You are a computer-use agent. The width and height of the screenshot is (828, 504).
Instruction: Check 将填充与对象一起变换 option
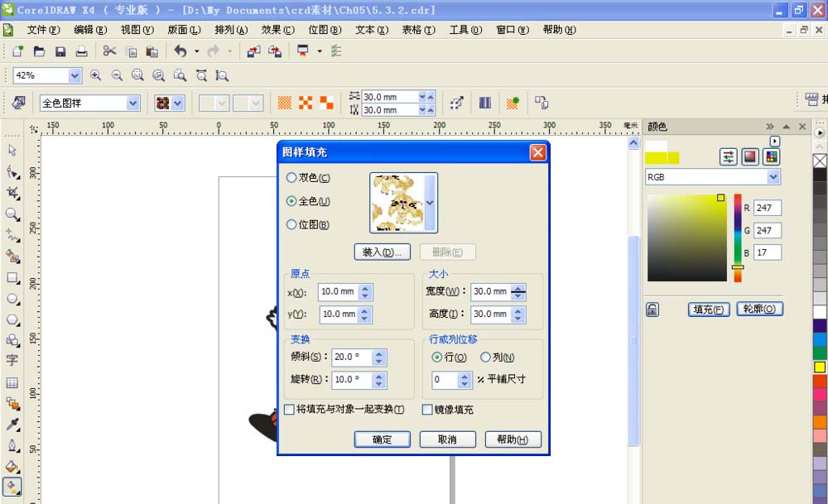(289, 410)
